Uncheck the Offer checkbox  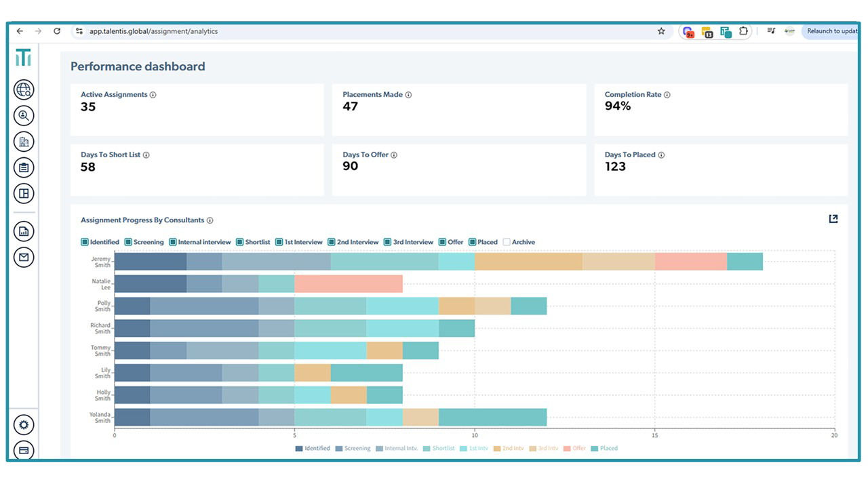(442, 242)
